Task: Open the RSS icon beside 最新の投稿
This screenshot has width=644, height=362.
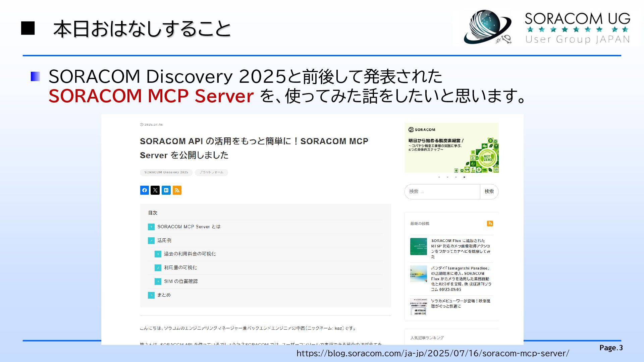Action: (x=490, y=224)
